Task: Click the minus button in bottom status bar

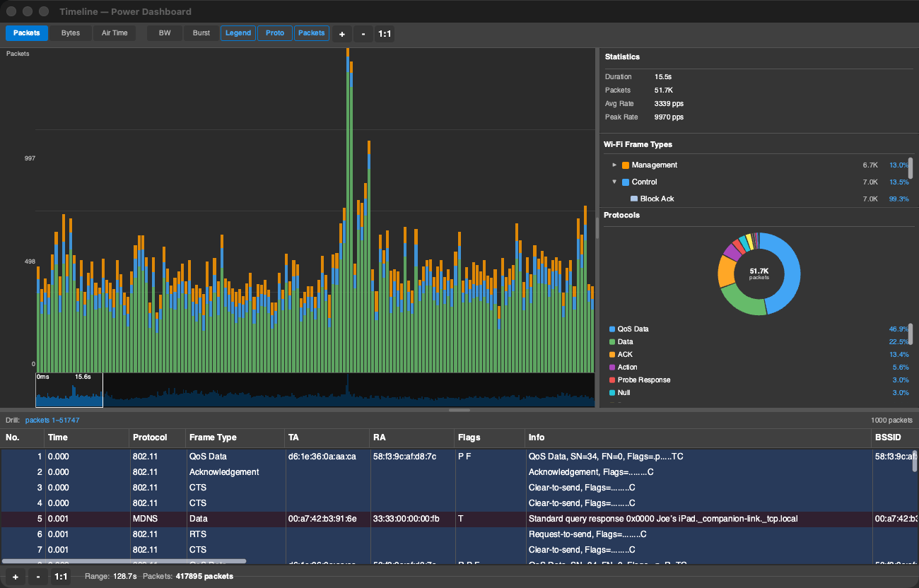Action: (38, 577)
